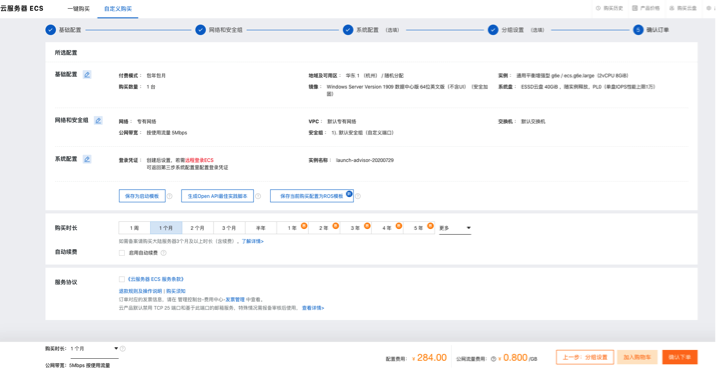Viewport: 716px width, 369px height.
Task: Select the 半年 purchase duration
Action: [261, 228]
